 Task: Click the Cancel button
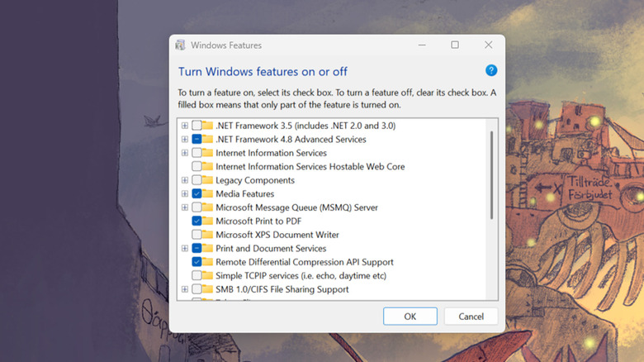pyautogui.click(x=471, y=317)
